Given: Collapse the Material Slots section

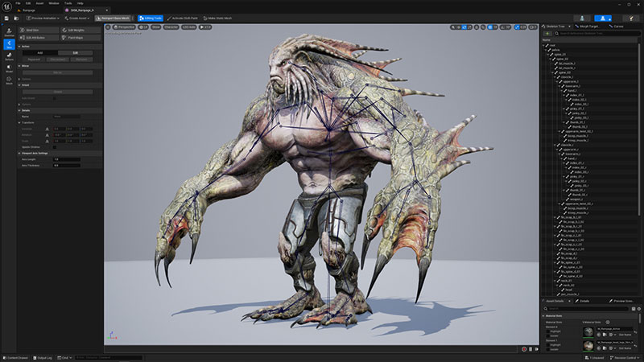Looking at the screenshot, I should coord(543,316).
